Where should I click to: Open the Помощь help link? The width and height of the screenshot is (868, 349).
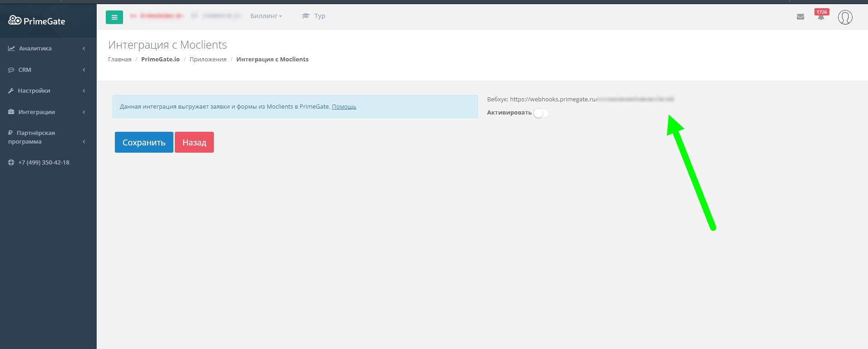344,107
